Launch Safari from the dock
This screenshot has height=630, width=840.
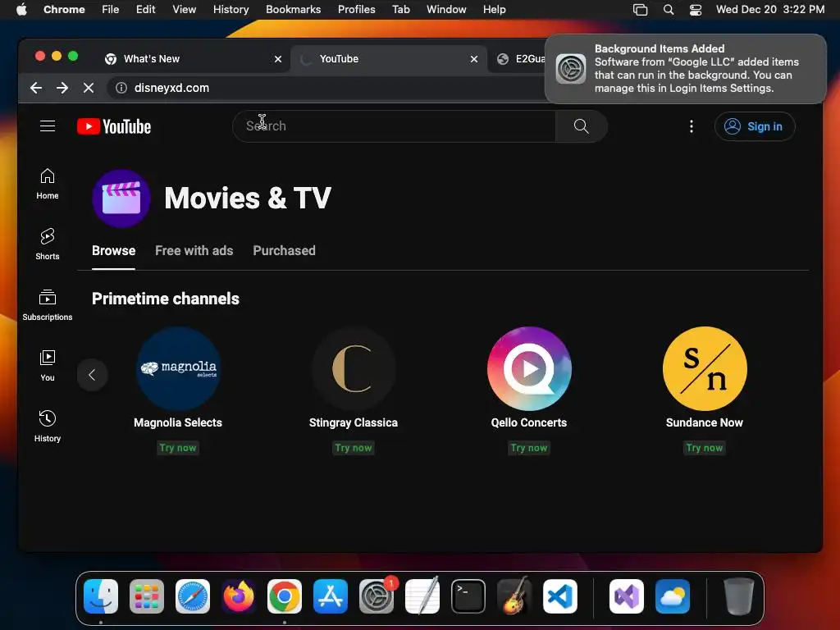pos(193,596)
